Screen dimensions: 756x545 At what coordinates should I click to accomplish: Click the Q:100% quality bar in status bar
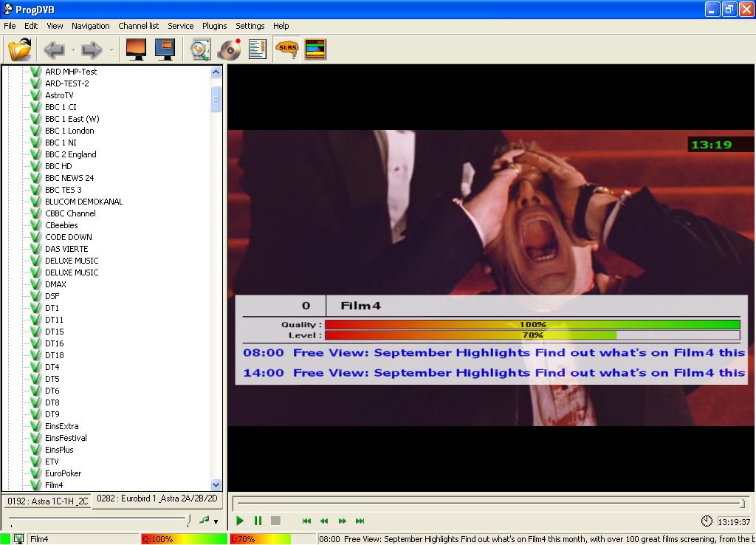pos(184,539)
